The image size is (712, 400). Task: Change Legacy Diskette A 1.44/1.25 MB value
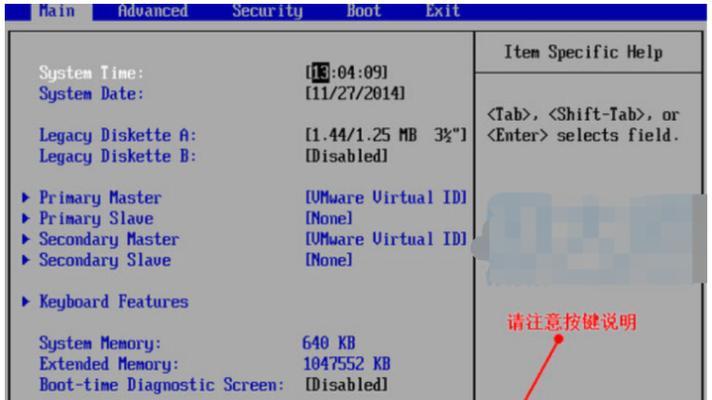pyautogui.click(x=386, y=135)
